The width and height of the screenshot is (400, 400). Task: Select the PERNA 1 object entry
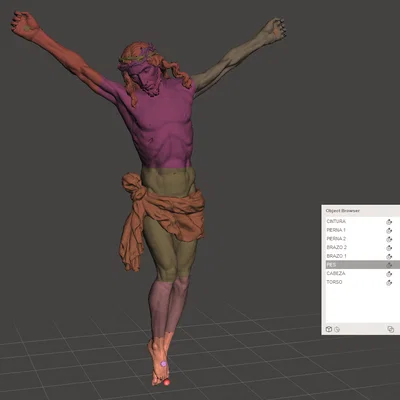(x=362, y=230)
